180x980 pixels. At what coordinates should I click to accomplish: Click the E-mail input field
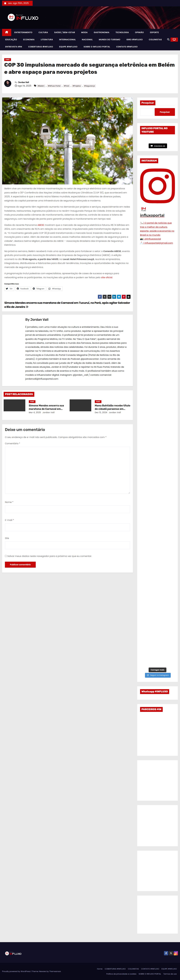(x=67, y=527)
